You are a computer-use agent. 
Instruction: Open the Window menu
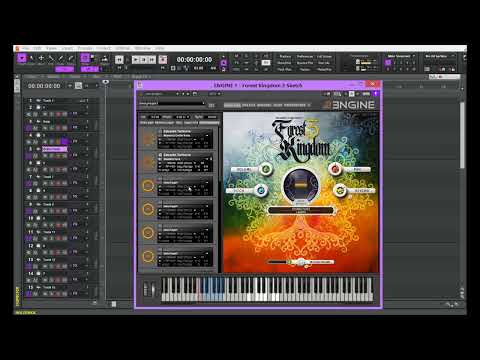pos(143,48)
